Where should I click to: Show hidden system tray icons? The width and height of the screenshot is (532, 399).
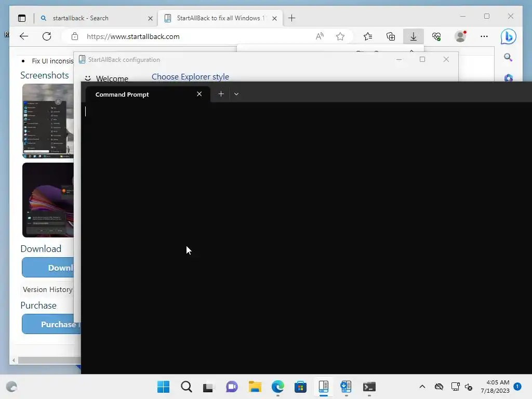422,387
